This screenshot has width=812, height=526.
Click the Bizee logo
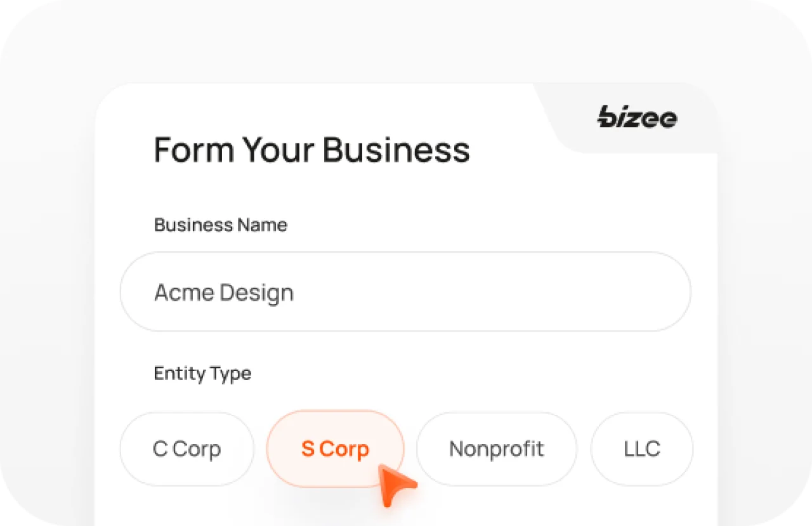[x=637, y=117]
